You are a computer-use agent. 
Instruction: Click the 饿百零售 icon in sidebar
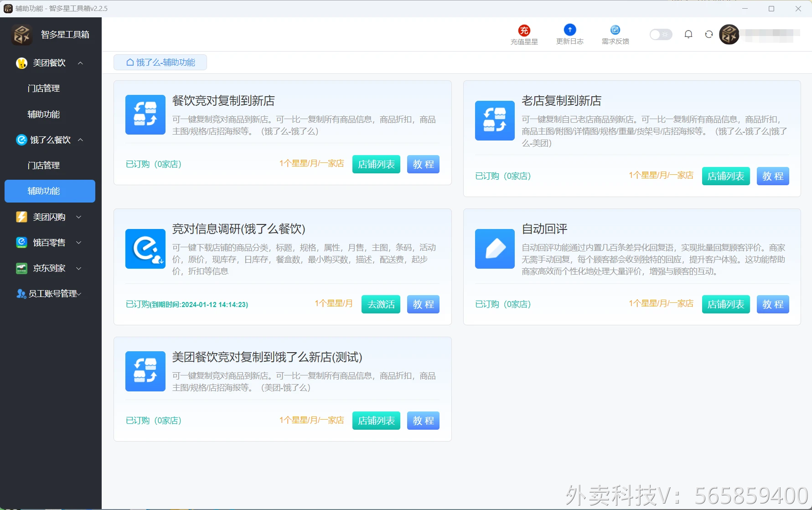click(21, 242)
